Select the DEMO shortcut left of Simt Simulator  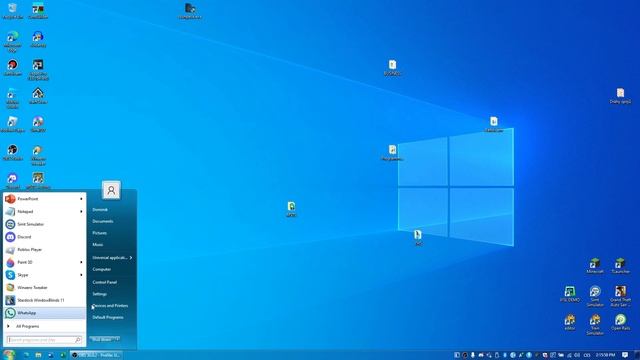click(570, 293)
